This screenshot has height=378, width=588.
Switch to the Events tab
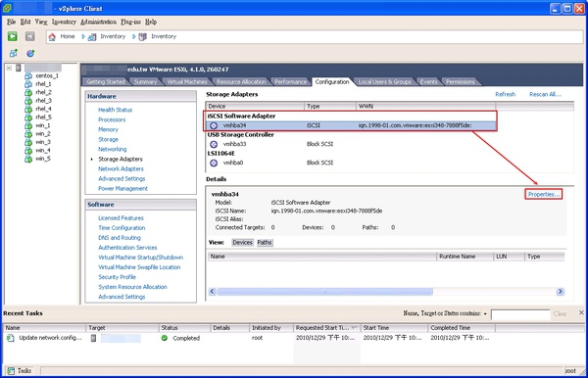click(x=428, y=81)
